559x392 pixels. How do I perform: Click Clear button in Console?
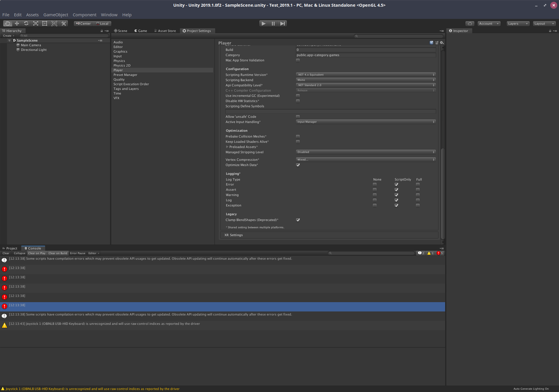pyautogui.click(x=6, y=253)
